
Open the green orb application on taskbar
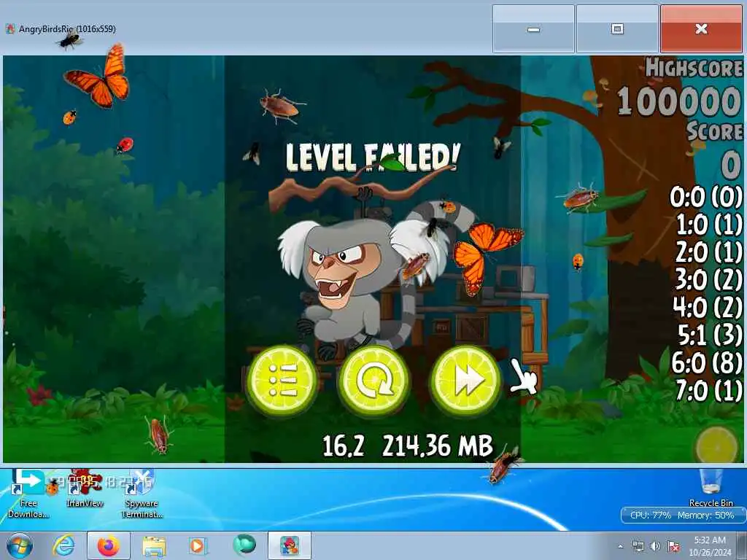244,545
